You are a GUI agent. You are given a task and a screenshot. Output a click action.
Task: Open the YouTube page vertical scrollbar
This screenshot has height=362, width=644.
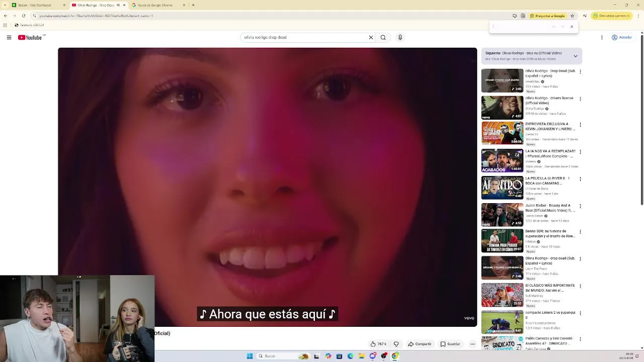[642, 119]
